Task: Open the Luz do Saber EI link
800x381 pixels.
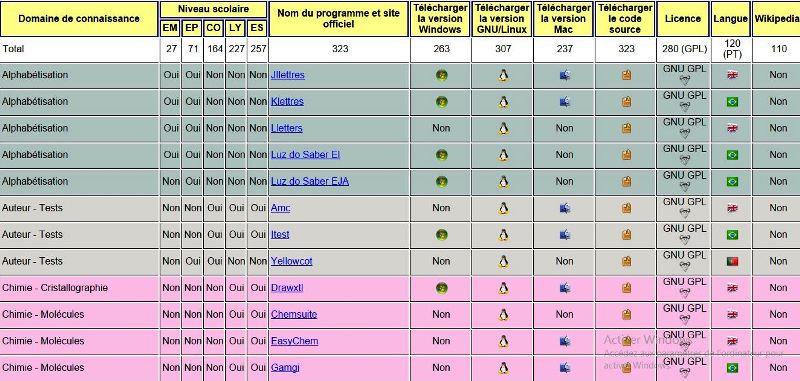Action: [x=306, y=155]
